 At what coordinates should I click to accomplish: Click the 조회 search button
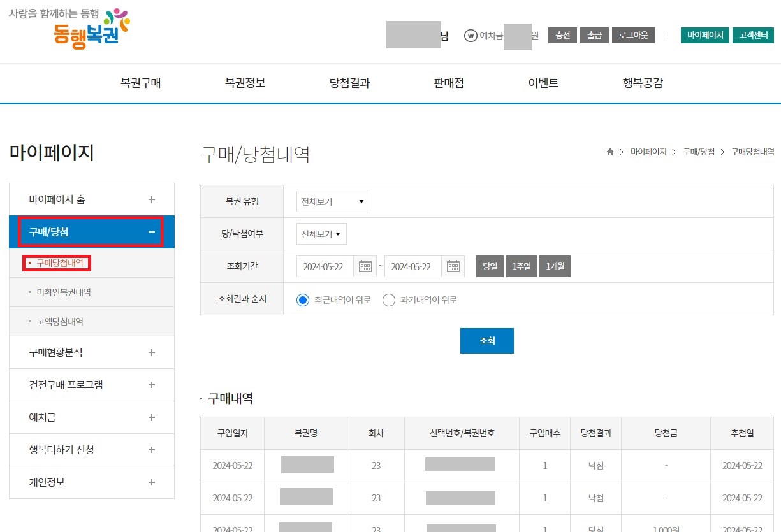tap(486, 340)
